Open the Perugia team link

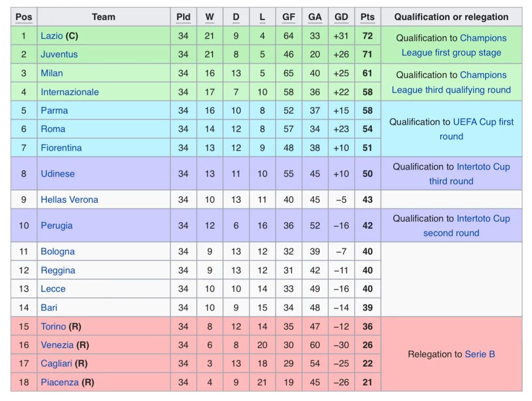pyautogui.click(x=56, y=226)
